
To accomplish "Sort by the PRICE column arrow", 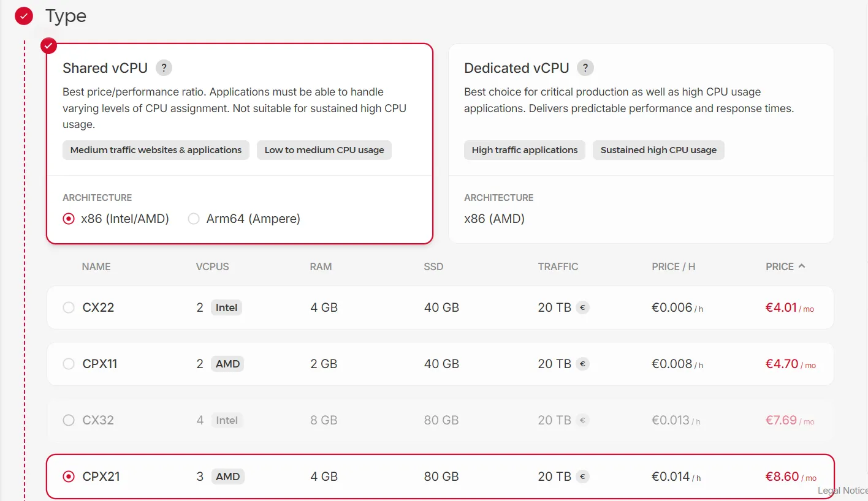I will pyautogui.click(x=802, y=266).
